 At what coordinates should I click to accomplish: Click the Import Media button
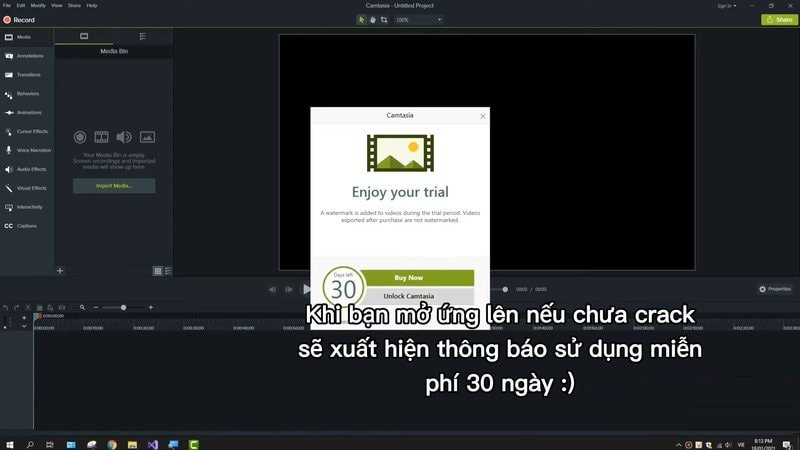[114, 186]
